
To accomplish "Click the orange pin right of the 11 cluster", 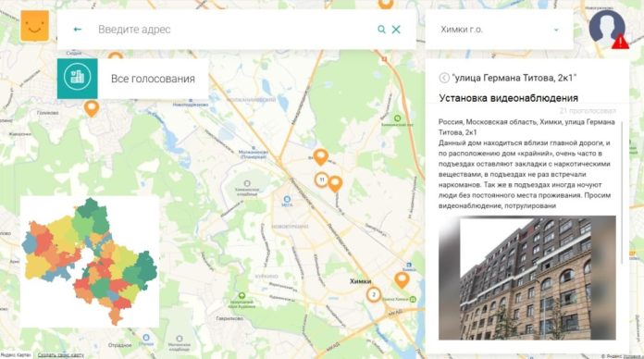I will coord(335,183).
